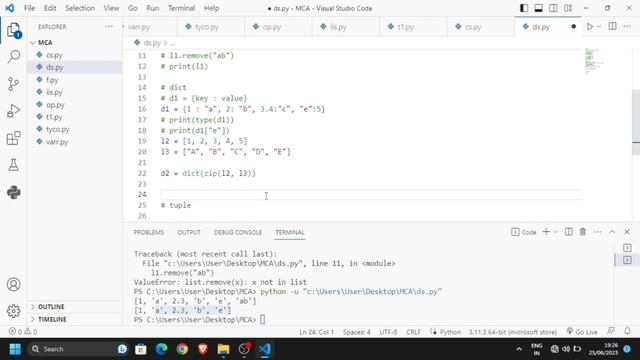Screen dimensions: 640x360
Task: Select Python language mode in status bar
Action: click(x=450, y=332)
